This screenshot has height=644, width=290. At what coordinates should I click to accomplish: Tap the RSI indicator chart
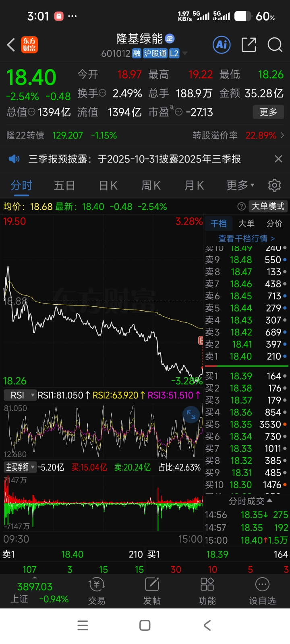(x=103, y=431)
